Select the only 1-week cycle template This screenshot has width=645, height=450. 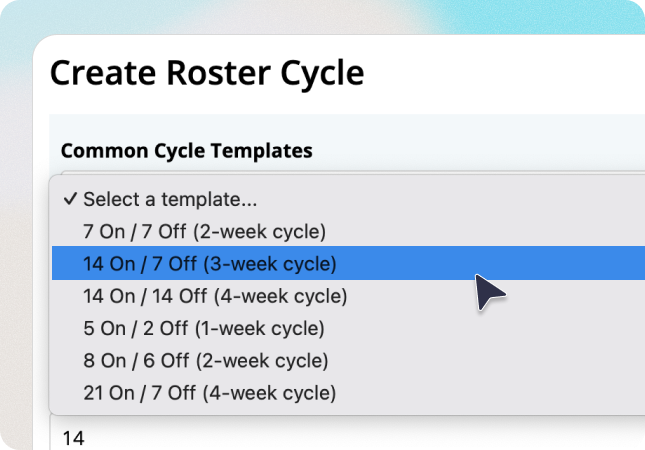348,328
